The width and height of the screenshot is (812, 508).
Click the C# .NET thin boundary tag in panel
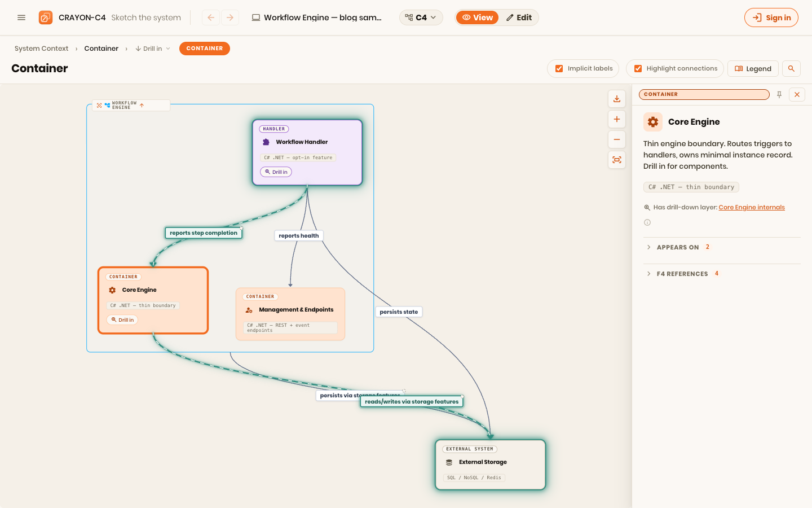(x=691, y=187)
